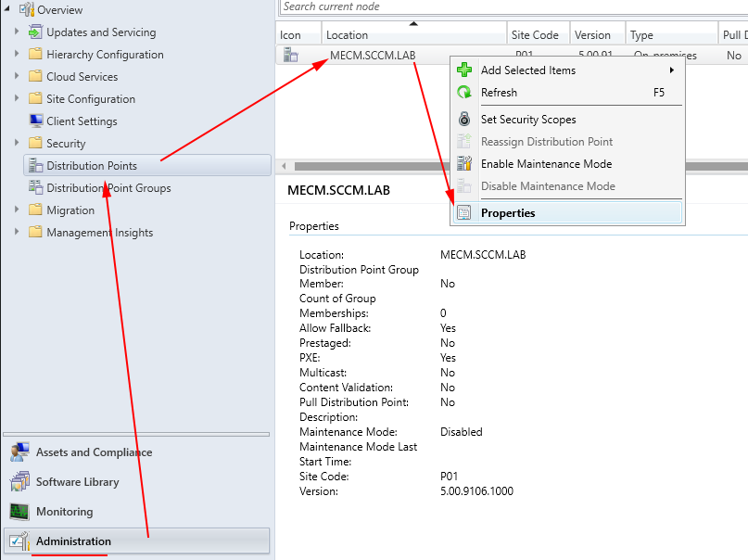
Task: Sort list by the Location column header
Action: pos(413,35)
